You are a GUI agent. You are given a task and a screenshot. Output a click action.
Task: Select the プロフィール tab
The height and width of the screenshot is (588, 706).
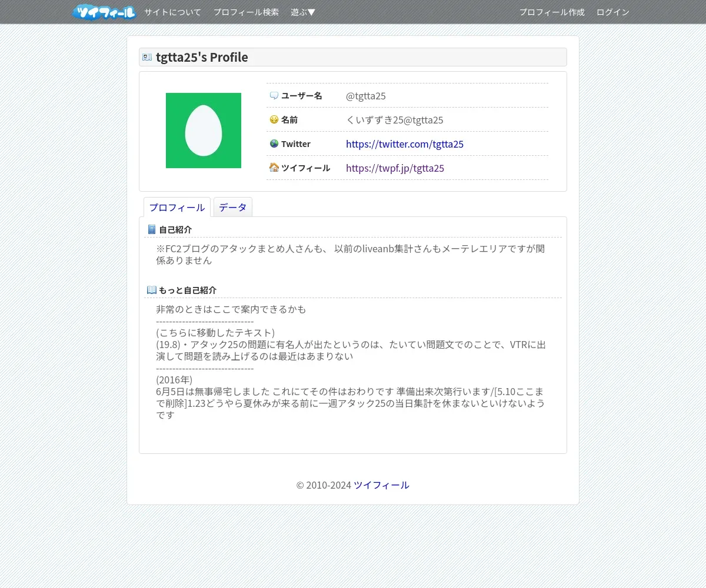177,208
